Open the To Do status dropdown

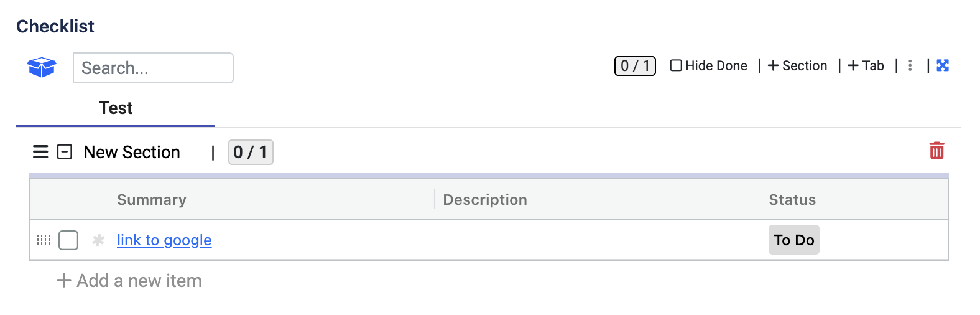click(793, 240)
